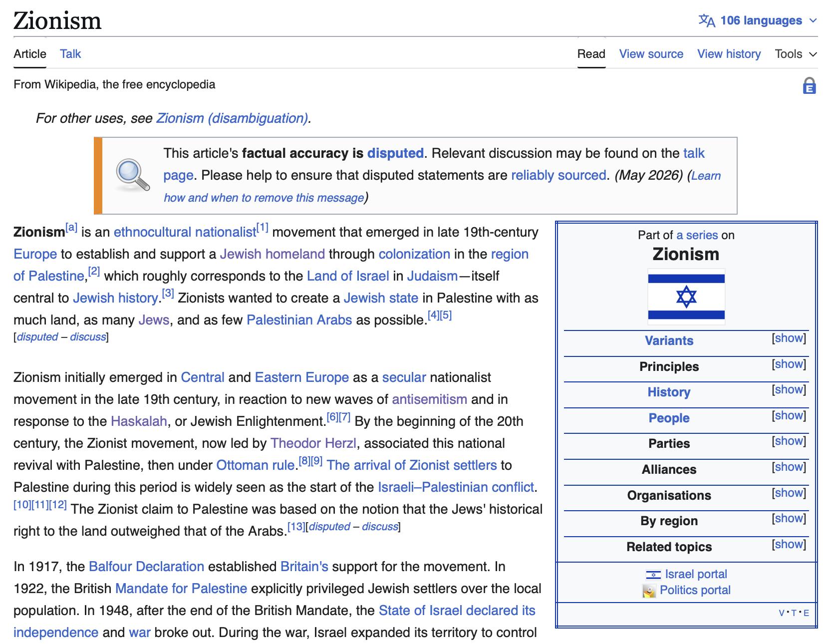
Task: Open the 106 languages dropdown
Action: pyautogui.click(x=758, y=20)
